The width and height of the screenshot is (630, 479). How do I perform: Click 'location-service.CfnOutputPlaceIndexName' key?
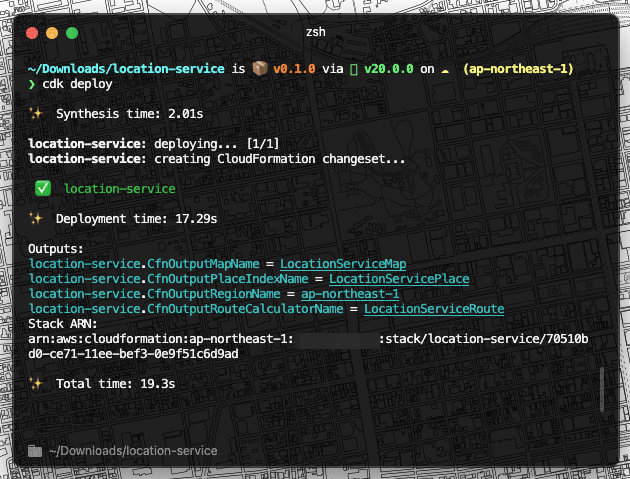click(168, 279)
